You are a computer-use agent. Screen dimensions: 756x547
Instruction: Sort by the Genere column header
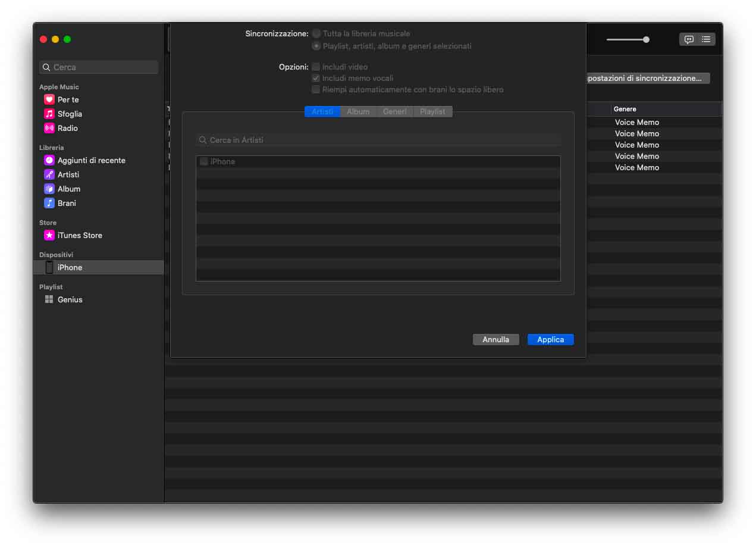(666, 109)
